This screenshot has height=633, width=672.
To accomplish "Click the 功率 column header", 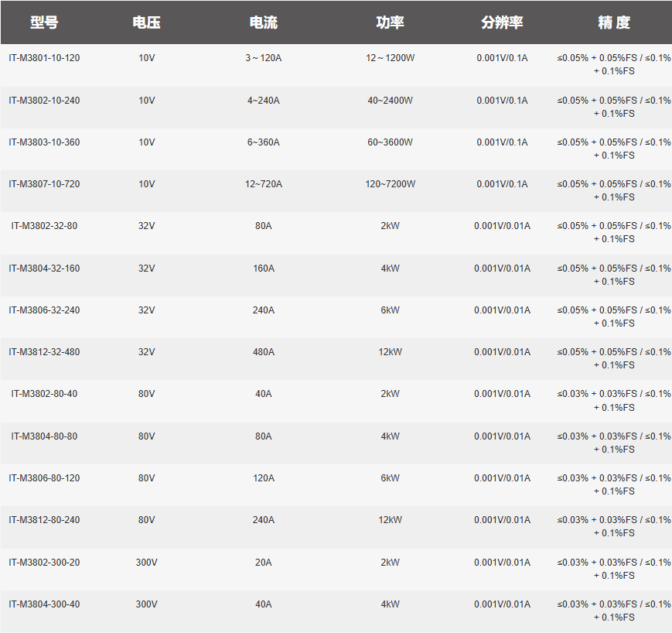I will pyautogui.click(x=390, y=22).
